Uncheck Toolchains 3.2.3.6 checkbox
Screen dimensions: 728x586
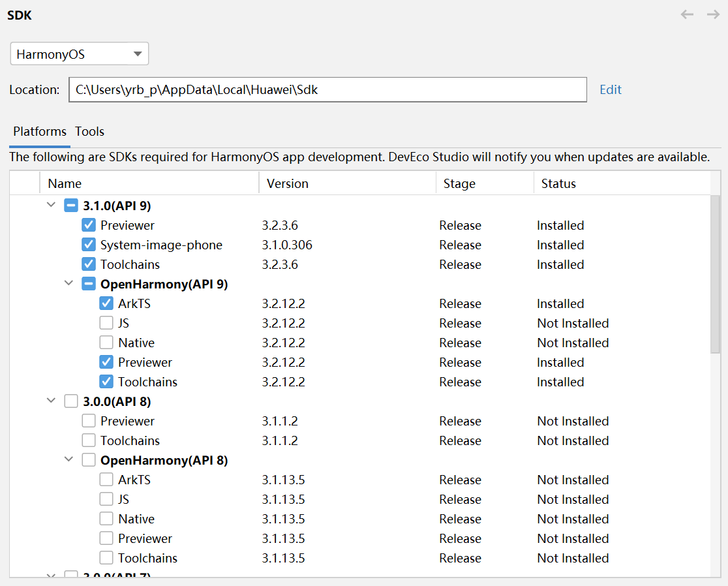pos(89,264)
